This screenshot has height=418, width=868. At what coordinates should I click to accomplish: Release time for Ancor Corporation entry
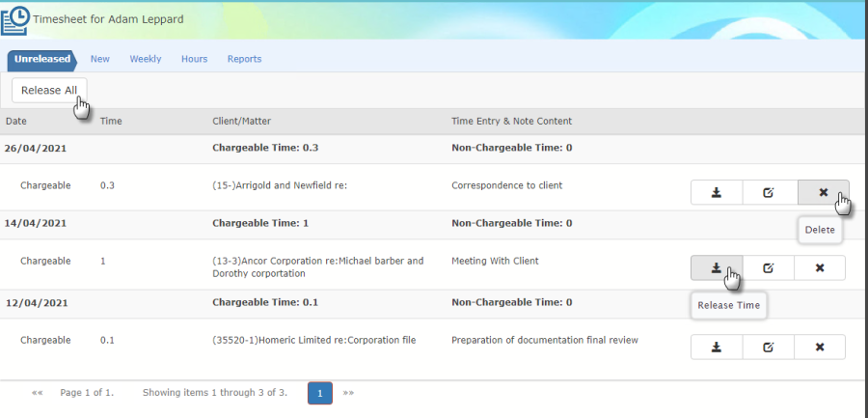point(717,267)
